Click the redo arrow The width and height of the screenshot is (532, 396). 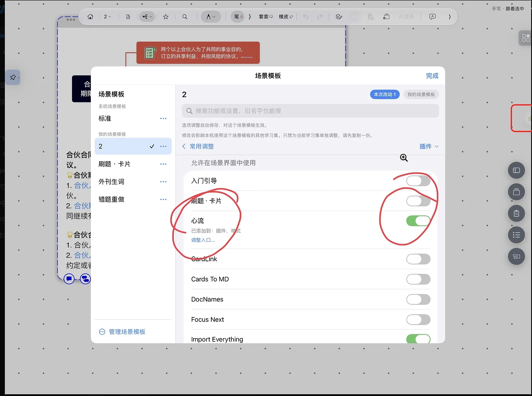320,17
